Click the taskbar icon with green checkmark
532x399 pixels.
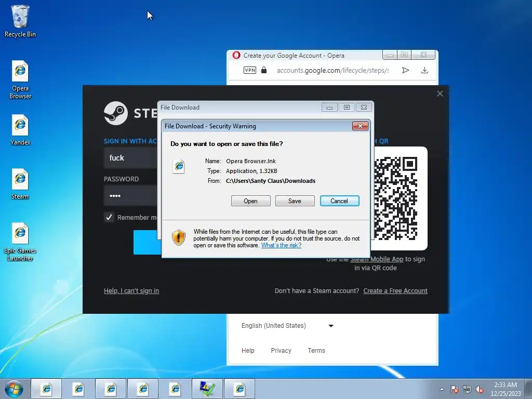[207, 389]
